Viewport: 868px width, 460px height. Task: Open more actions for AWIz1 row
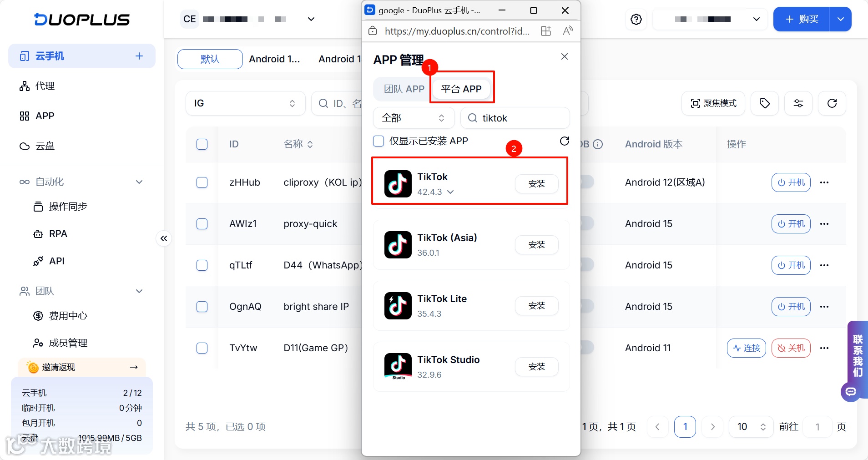tap(824, 224)
